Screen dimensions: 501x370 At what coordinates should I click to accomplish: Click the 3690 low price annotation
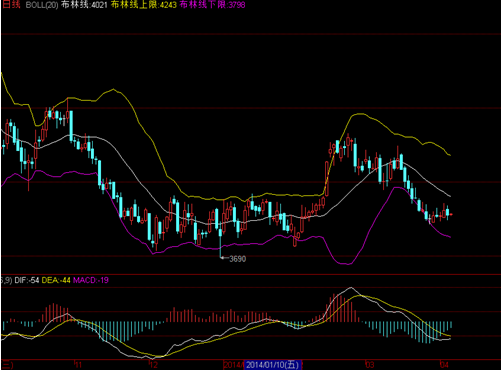pyautogui.click(x=238, y=259)
